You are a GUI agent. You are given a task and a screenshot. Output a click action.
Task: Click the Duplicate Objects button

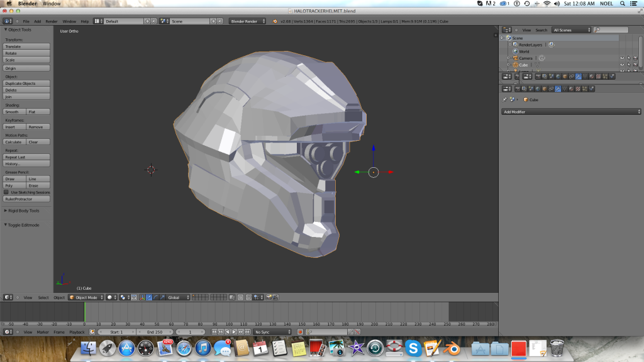26,84
